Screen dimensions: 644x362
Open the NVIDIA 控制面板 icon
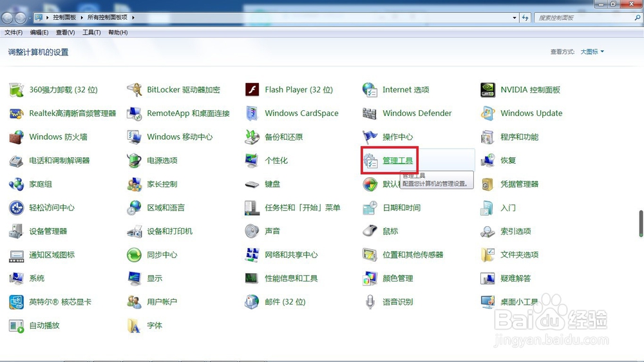[488, 90]
